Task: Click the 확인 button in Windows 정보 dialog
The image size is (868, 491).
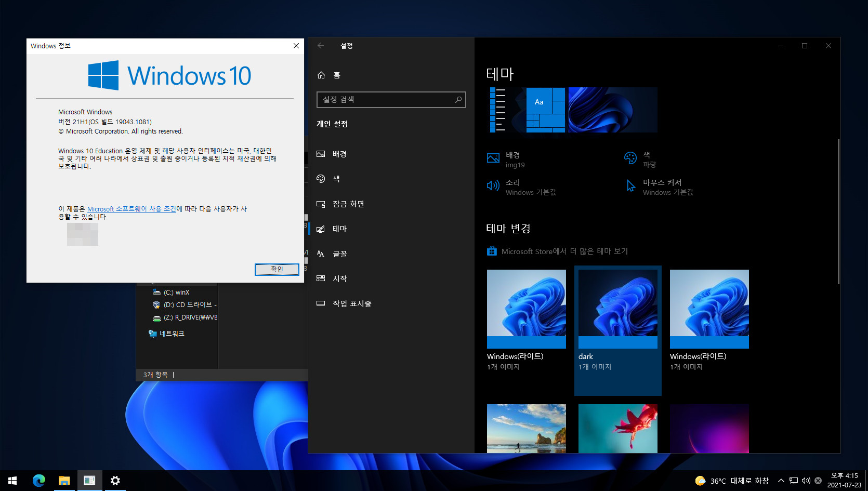Action: click(277, 269)
